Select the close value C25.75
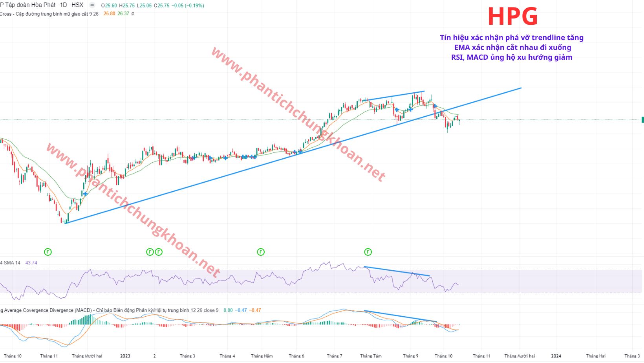The height and width of the screenshot is (363, 644). pos(162,5)
